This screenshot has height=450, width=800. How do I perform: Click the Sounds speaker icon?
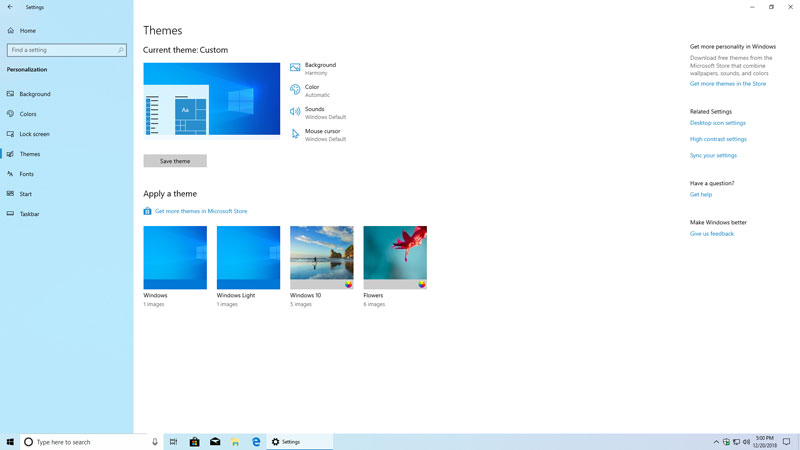[x=295, y=112]
